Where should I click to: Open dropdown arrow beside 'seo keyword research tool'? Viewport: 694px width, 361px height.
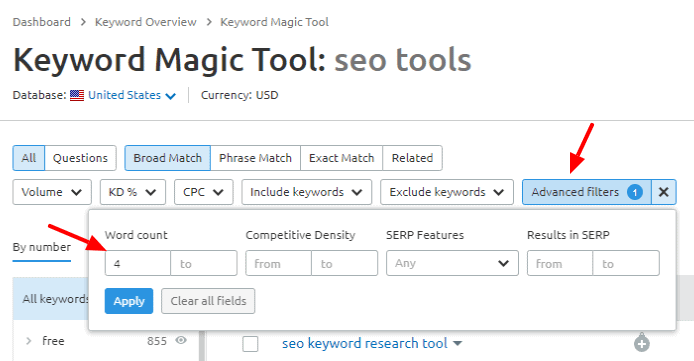pos(458,344)
